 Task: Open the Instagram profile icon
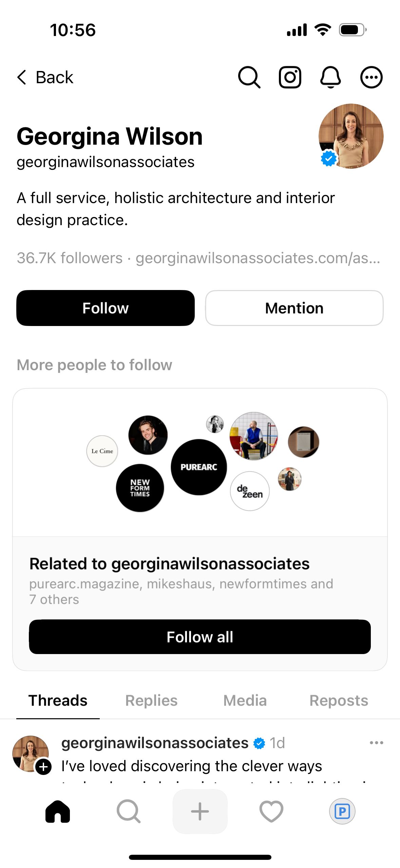[x=290, y=77]
